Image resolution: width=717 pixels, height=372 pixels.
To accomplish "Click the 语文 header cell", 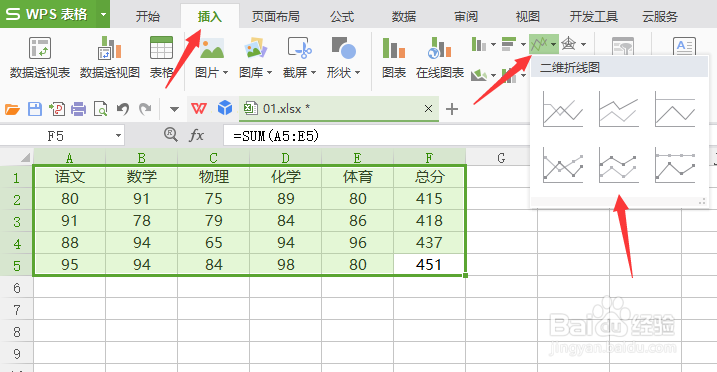I will coord(70,176).
